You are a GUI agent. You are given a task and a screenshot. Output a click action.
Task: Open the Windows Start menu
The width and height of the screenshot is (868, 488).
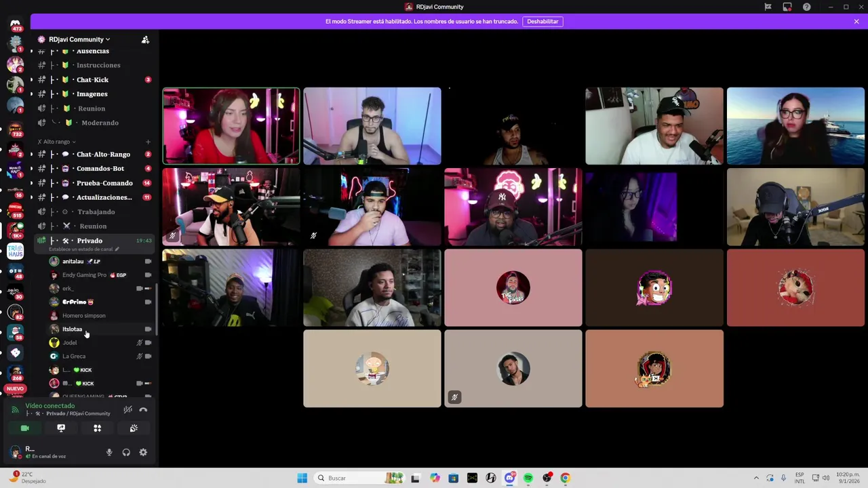[302, 479]
